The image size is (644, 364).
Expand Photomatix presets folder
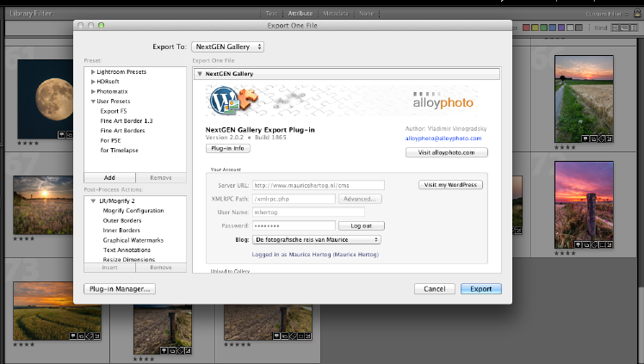[x=93, y=91]
